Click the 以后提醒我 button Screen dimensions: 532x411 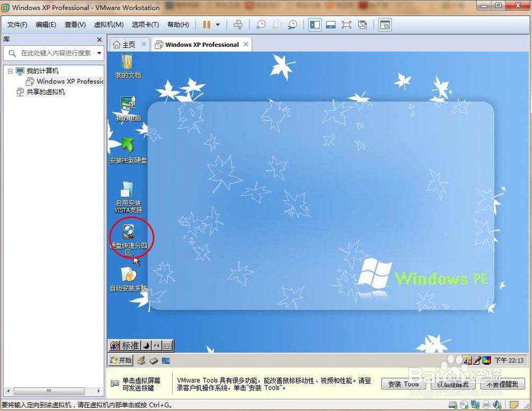(x=453, y=384)
